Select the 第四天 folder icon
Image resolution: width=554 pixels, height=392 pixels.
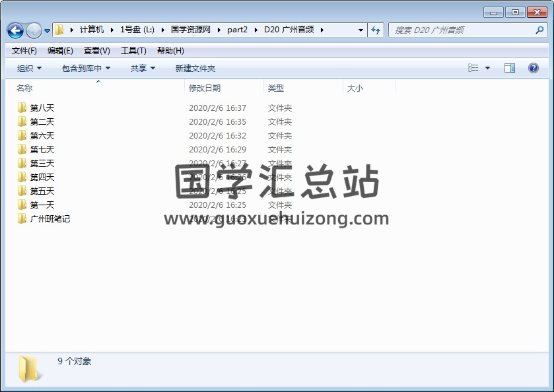pyautogui.click(x=22, y=177)
